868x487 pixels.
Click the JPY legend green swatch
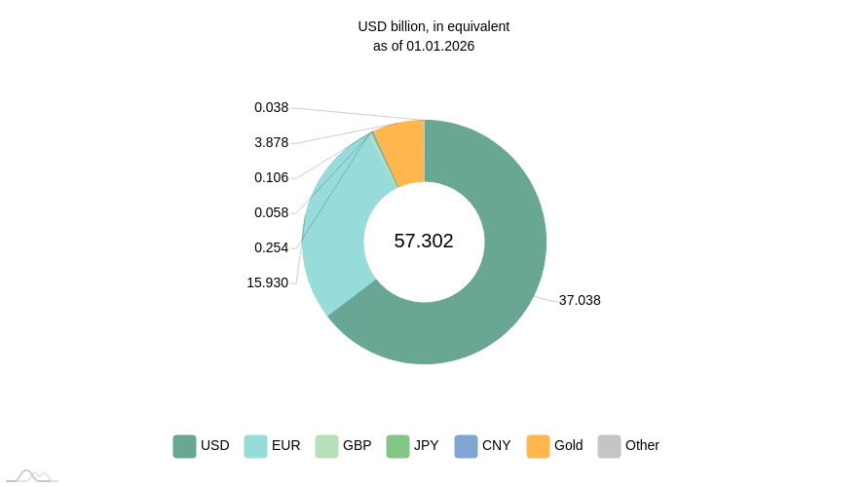click(397, 446)
